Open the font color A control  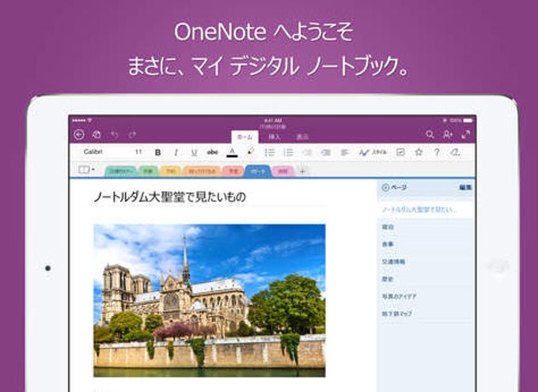tap(232, 153)
